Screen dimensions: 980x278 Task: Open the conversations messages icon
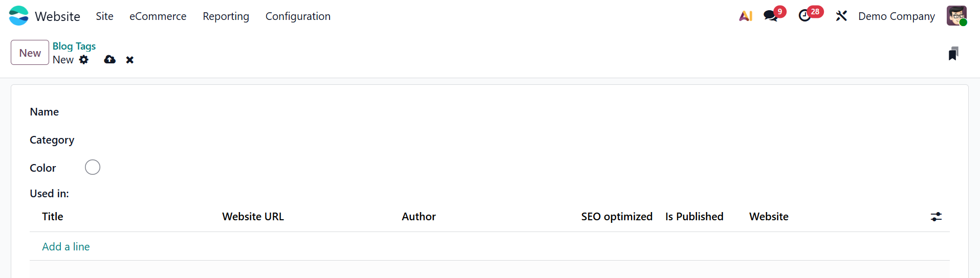(x=771, y=16)
